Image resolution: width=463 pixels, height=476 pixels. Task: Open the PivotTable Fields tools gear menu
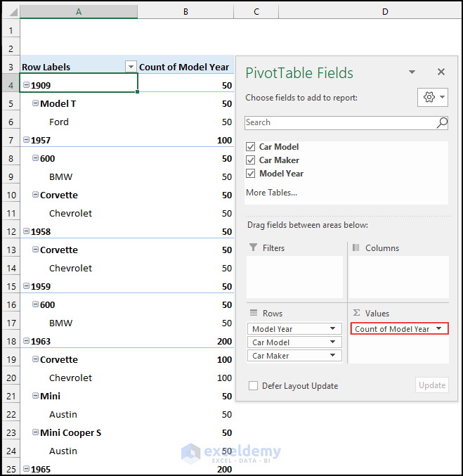(433, 98)
